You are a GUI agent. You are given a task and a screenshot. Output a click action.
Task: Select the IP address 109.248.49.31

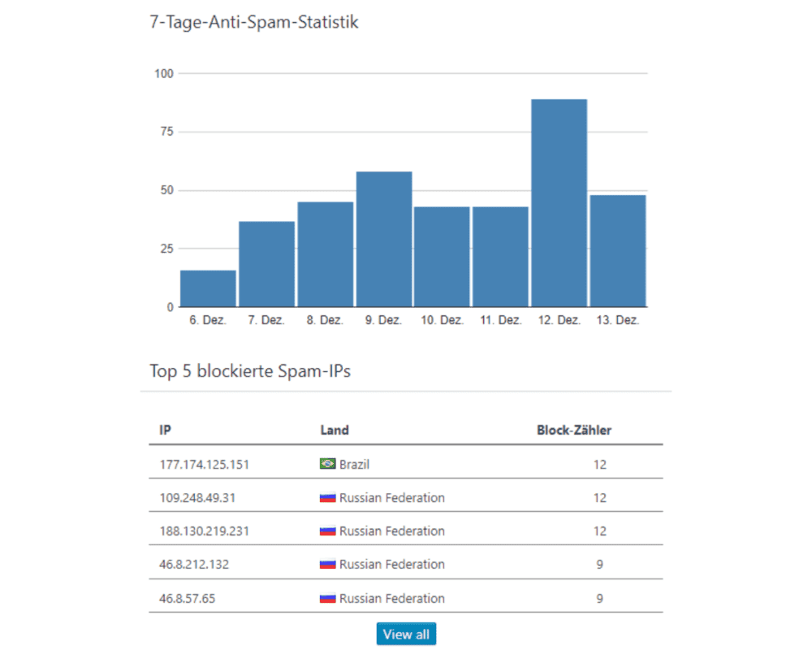pyautogui.click(x=197, y=498)
